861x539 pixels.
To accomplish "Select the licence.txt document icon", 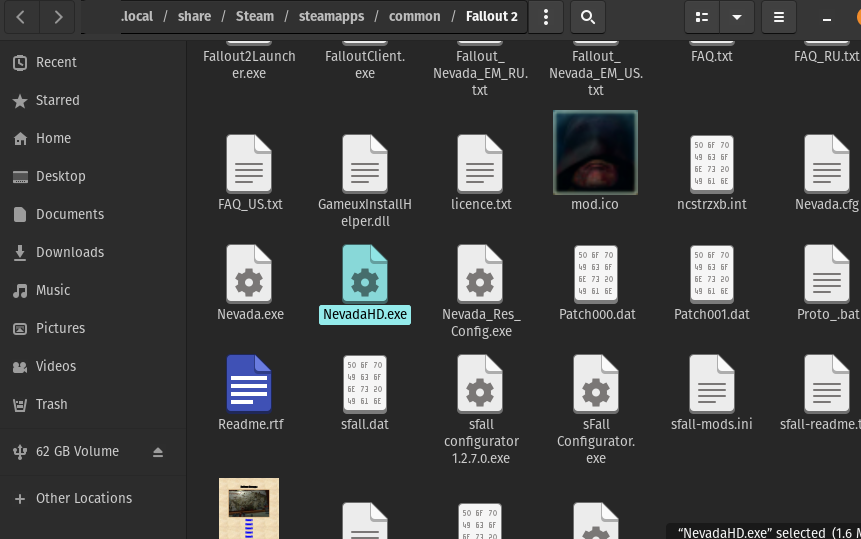I will (480, 164).
